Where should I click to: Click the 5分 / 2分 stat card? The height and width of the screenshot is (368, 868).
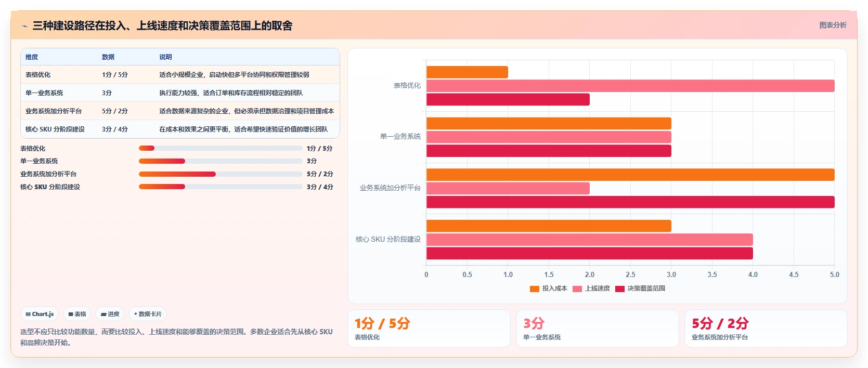[766, 328]
